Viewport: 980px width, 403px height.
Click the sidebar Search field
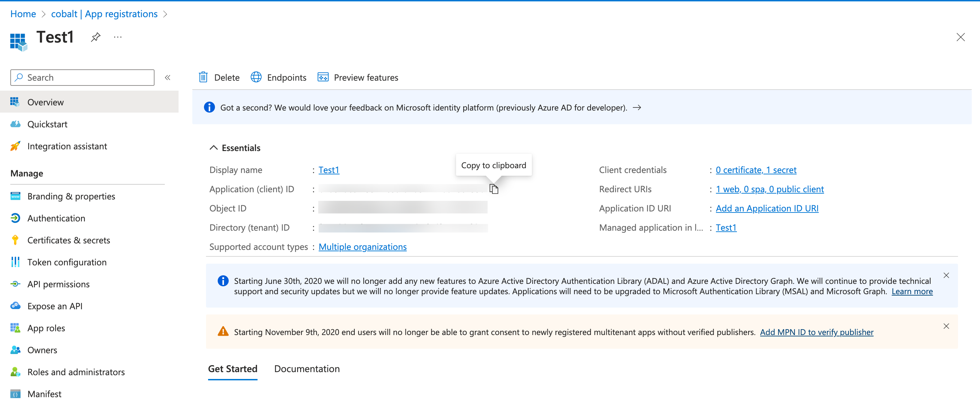coord(82,77)
